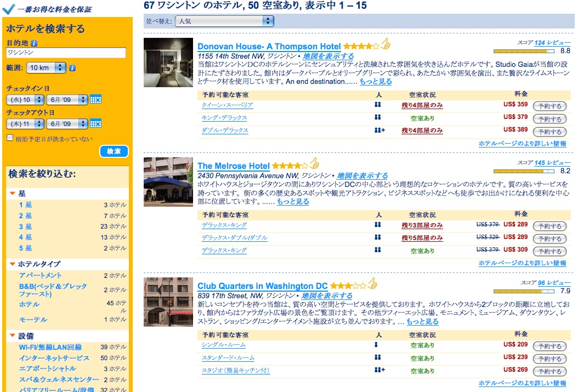Click the Donovan House review score bar

click(x=524, y=51)
